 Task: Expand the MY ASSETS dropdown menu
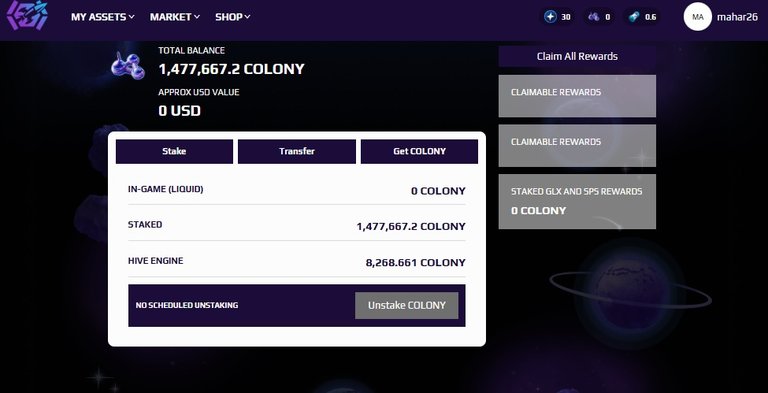(102, 17)
